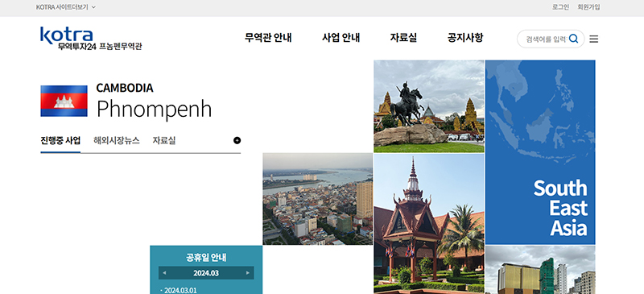
Task: Click the South East Asia map tile
Action: [x=540, y=152]
